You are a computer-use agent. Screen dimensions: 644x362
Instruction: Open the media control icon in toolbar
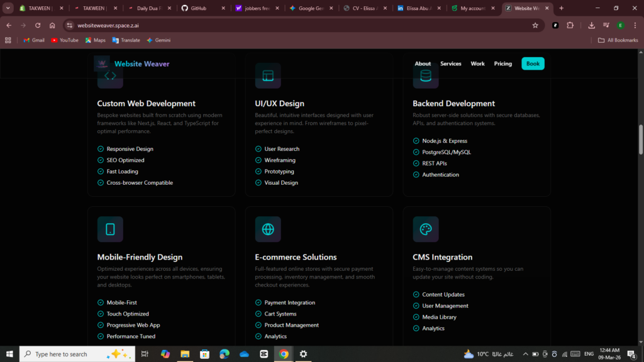coord(606,25)
